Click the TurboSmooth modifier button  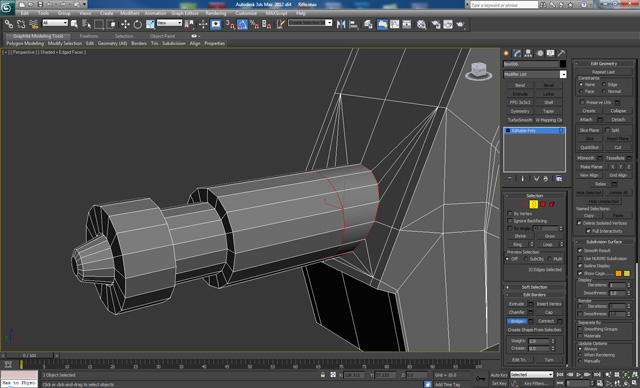[x=520, y=120]
